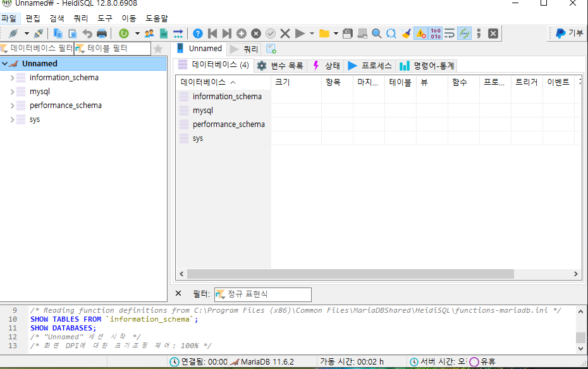Click the Delete row circle-x icon

(256, 33)
